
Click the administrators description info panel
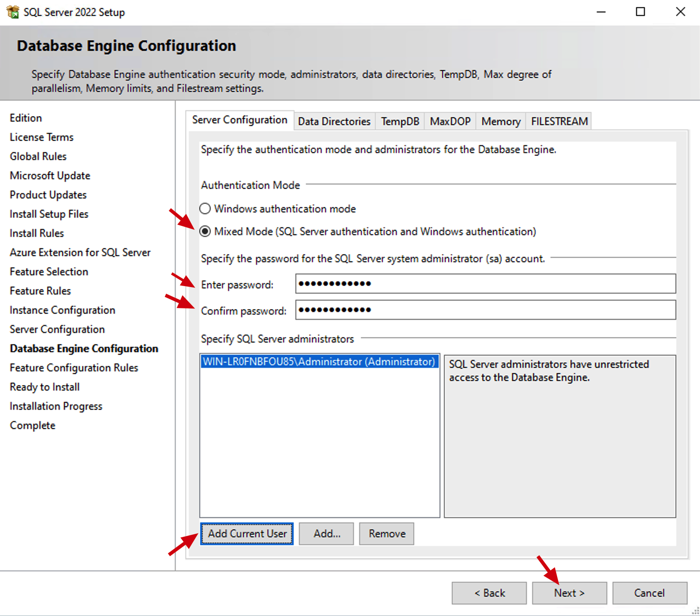click(560, 436)
